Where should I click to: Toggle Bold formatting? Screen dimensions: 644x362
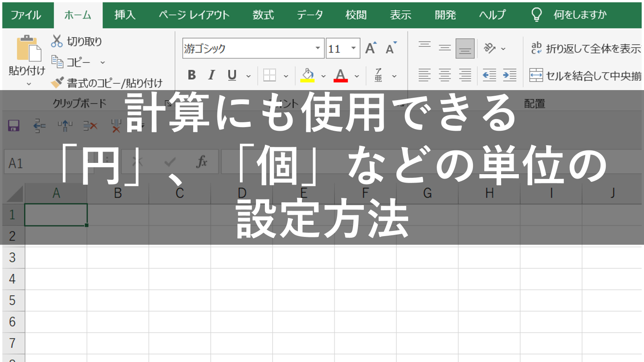[192, 75]
